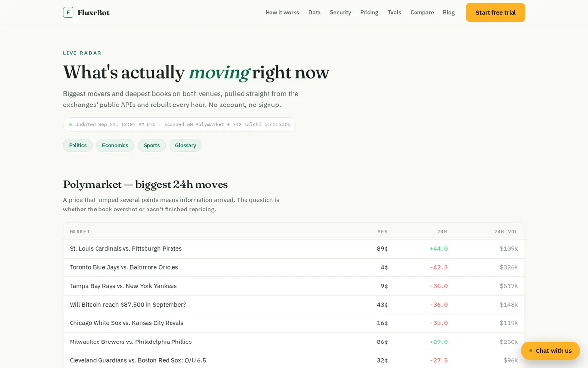The image size is (588, 368).
Task: Click the $109k volume value
Action: pos(509,249)
